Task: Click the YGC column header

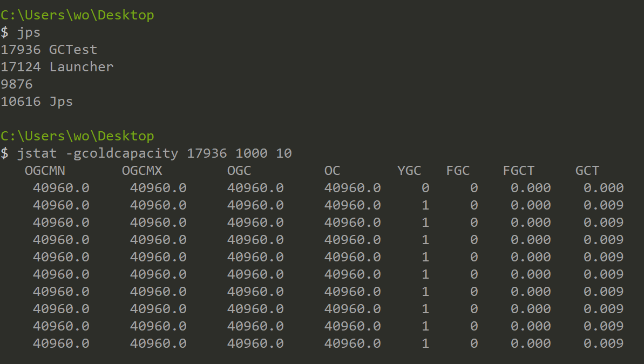Action: [x=409, y=171]
